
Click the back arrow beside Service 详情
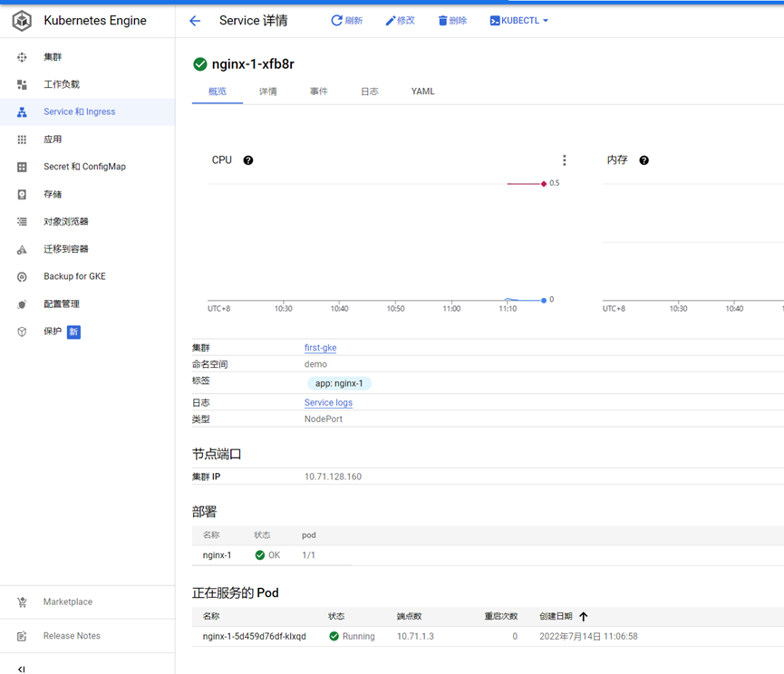195,21
